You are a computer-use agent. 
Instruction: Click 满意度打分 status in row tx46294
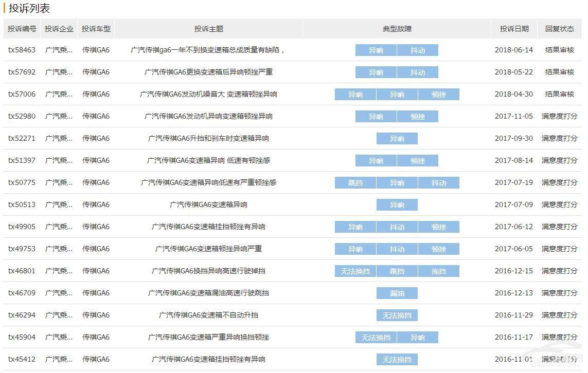point(560,315)
